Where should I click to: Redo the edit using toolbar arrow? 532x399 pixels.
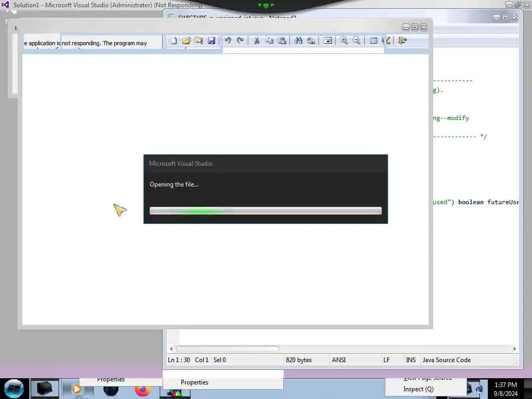click(x=240, y=41)
